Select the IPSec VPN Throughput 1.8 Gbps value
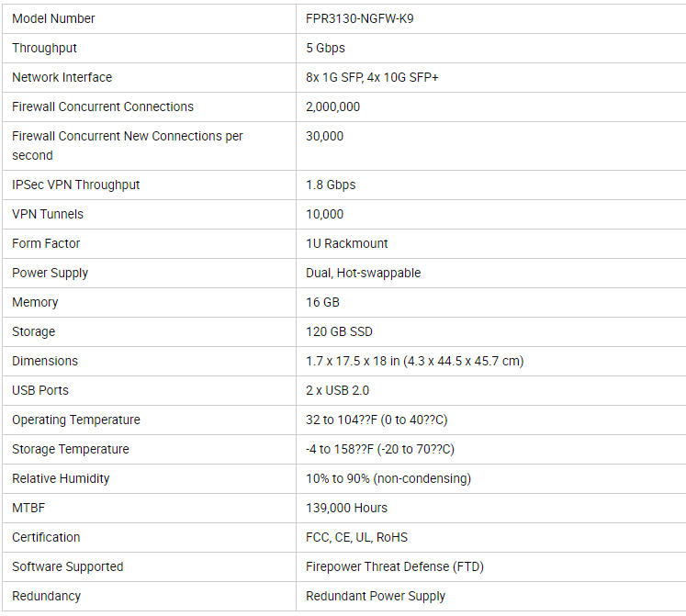Screen dimensions: 686x616 tap(331, 185)
